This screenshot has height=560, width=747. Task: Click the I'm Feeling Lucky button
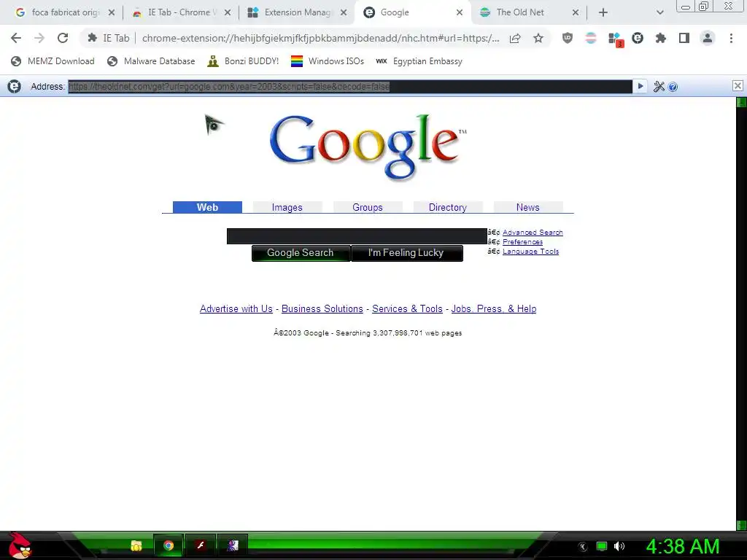406,253
